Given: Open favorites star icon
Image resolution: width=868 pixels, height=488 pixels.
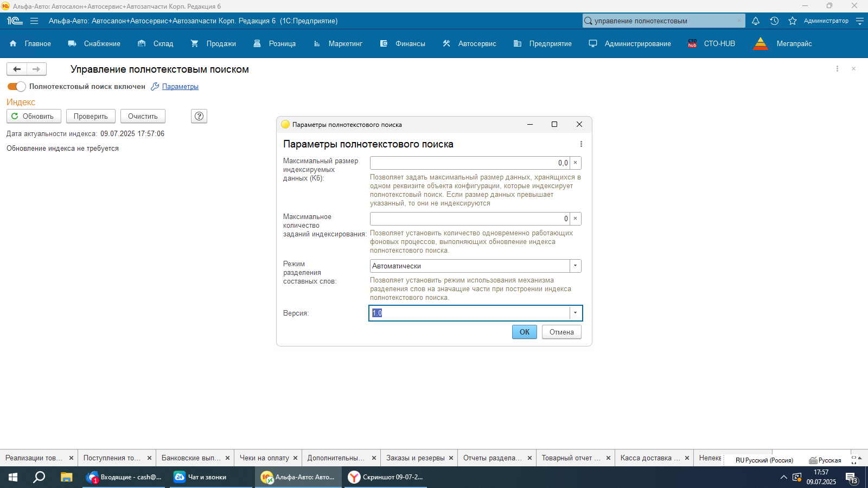Looking at the screenshot, I should coord(793,21).
